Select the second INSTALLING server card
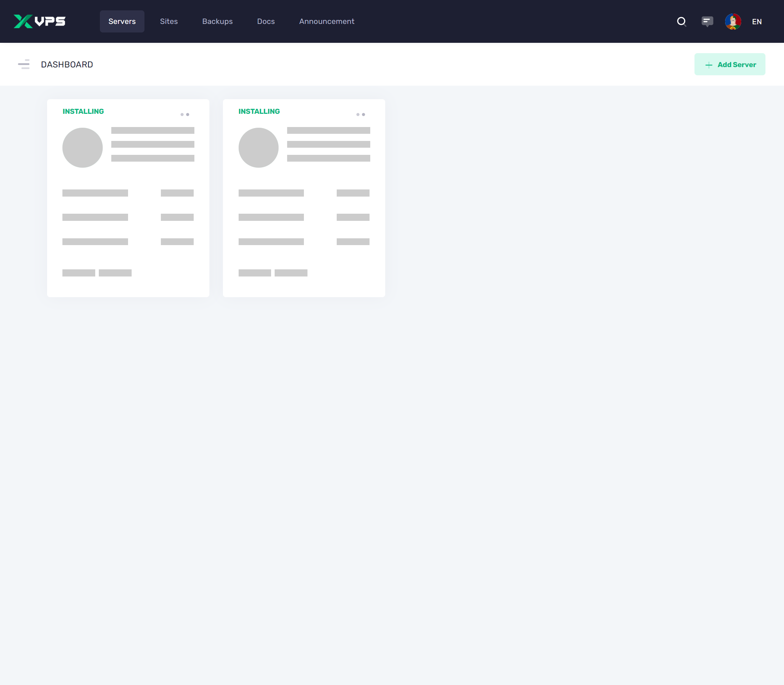 [x=303, y=197]
